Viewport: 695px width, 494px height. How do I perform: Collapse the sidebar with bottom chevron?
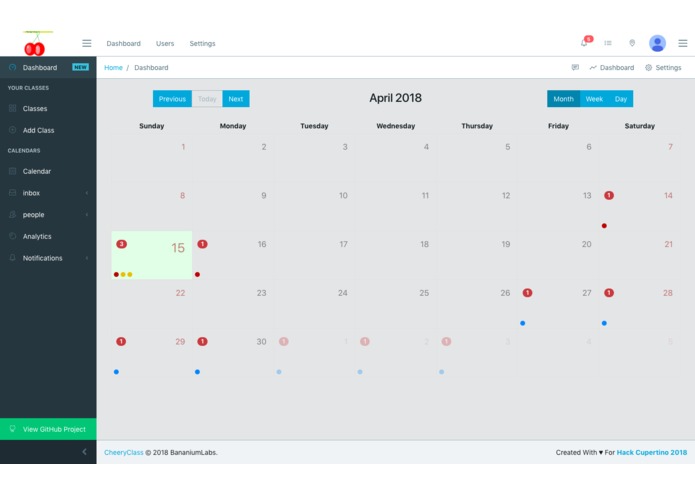point(84,452)
